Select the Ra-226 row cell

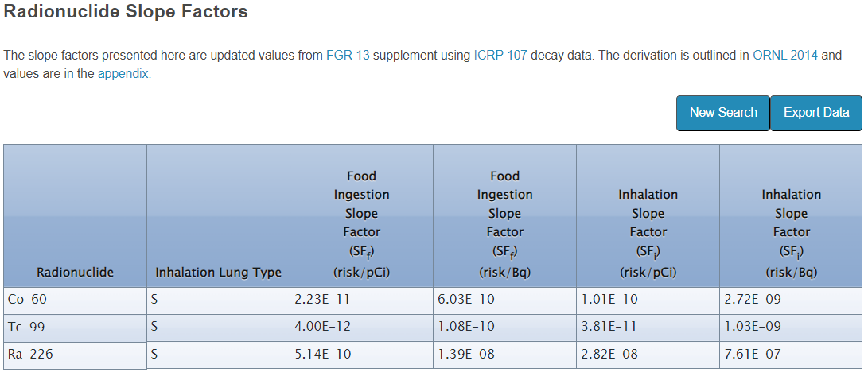(75, 355)
